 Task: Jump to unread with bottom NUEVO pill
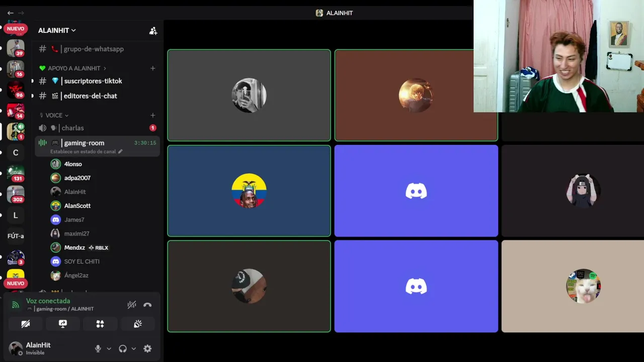pos(16,283)
